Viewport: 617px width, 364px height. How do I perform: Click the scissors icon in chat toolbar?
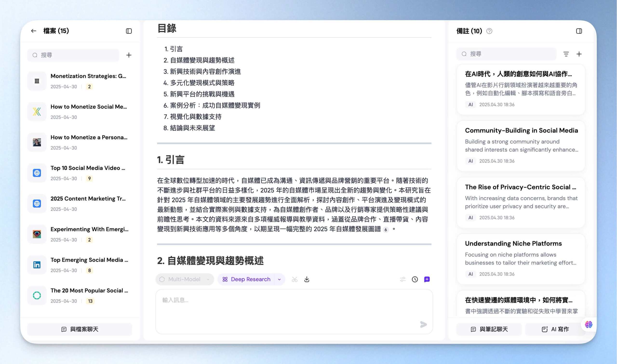click(x=294, y=279)
